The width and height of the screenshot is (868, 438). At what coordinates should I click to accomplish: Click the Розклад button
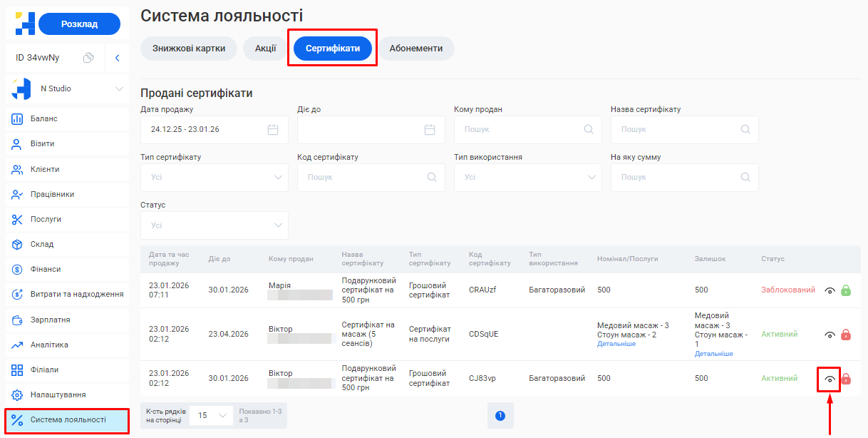tap(79, 24)
